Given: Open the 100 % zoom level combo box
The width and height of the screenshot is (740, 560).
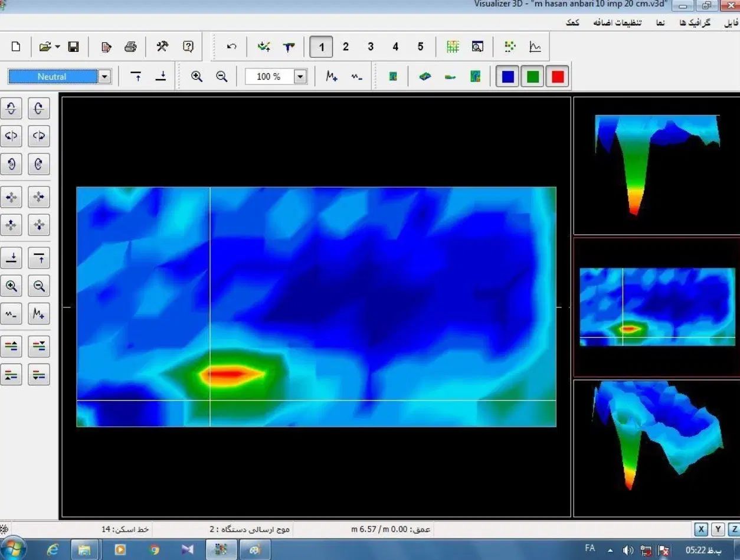Looking at the screenshot, I should (x=276, y=77).
